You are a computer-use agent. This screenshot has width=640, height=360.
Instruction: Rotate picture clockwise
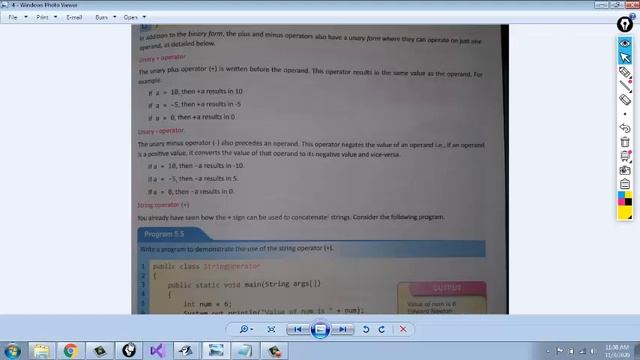tap(382, 329)
